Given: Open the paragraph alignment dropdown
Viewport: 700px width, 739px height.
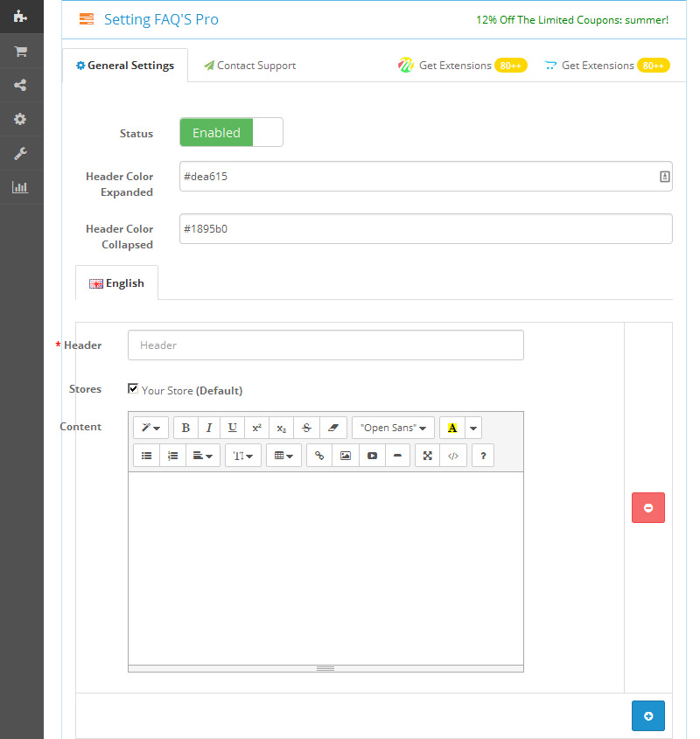Looking at the screenshot, I should point(203,456).
